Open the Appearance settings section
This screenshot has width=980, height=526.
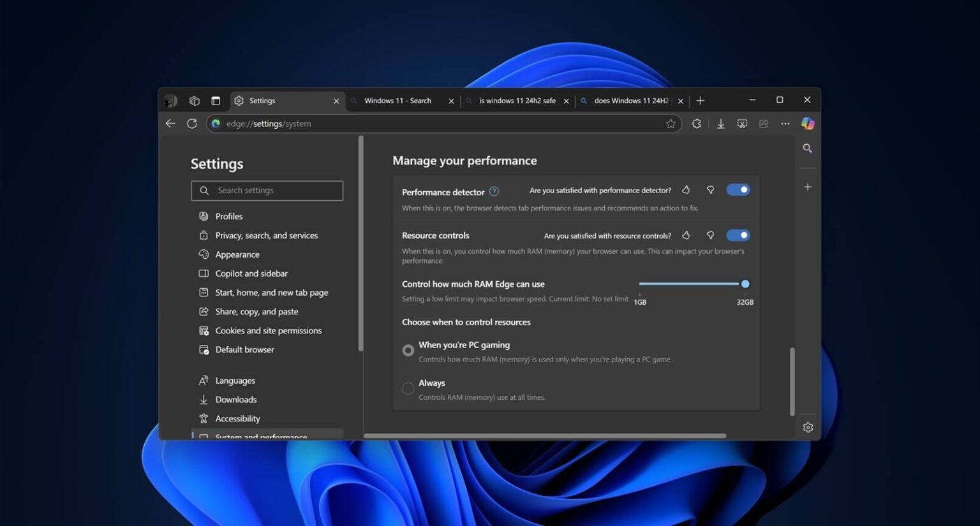[x=237, y=254]
